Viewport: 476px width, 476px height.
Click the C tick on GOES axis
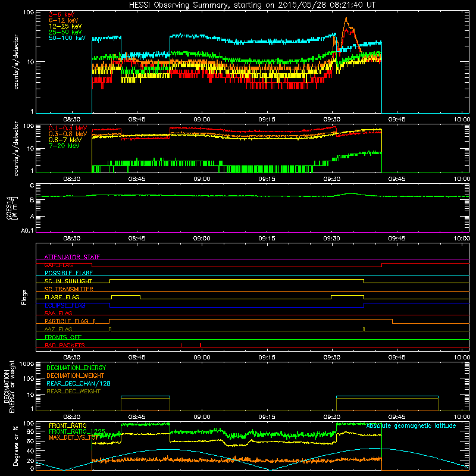(x=32, y=186)
